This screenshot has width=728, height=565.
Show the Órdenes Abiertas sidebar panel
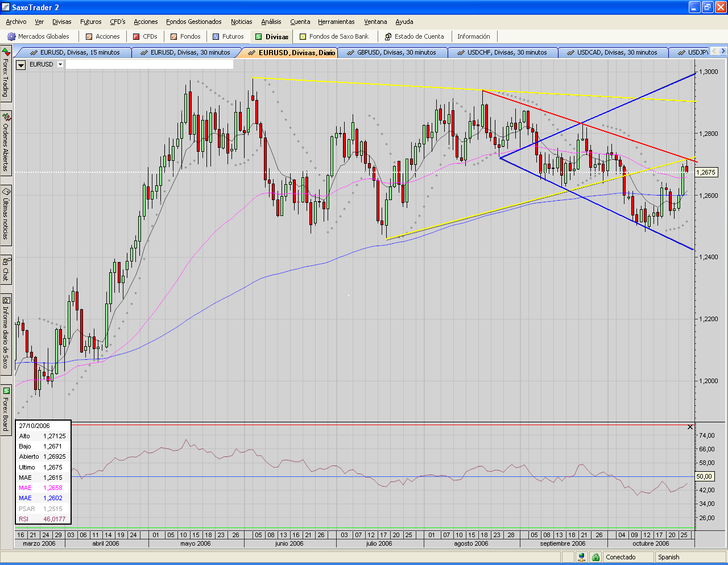click(6, 143)
